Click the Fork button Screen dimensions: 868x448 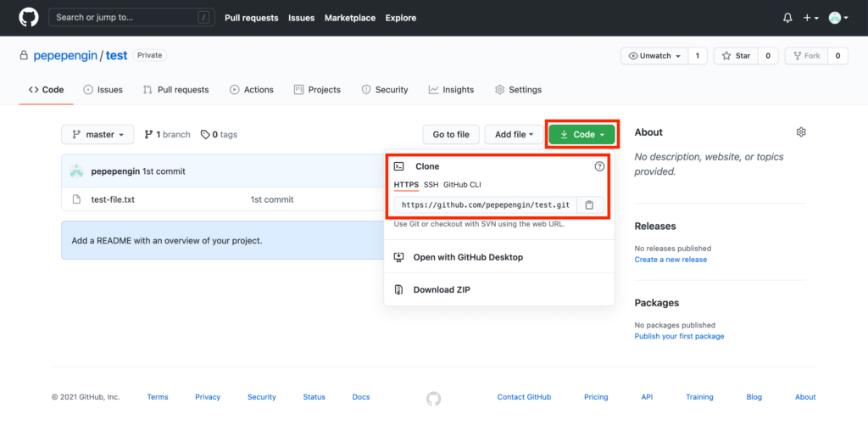point(807,56)
